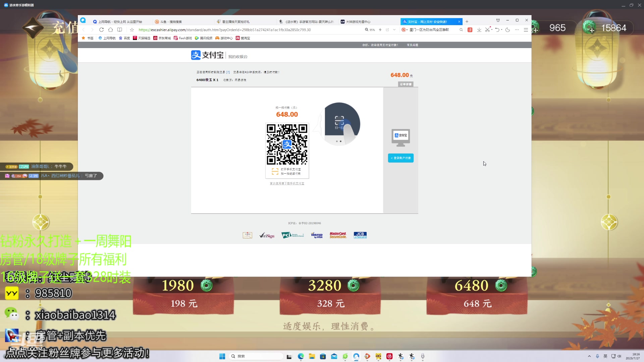Click the undo closed-tab arrow icon
Viewport: 644px width, 362px height.
(x=497, y=30)
